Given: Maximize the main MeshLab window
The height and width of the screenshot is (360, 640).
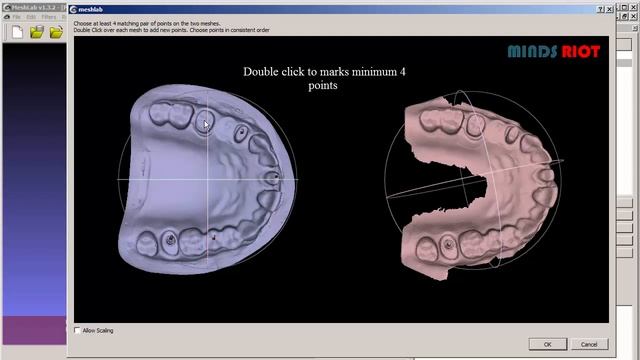Looking at the screenshot, I should tap(625, 7).
